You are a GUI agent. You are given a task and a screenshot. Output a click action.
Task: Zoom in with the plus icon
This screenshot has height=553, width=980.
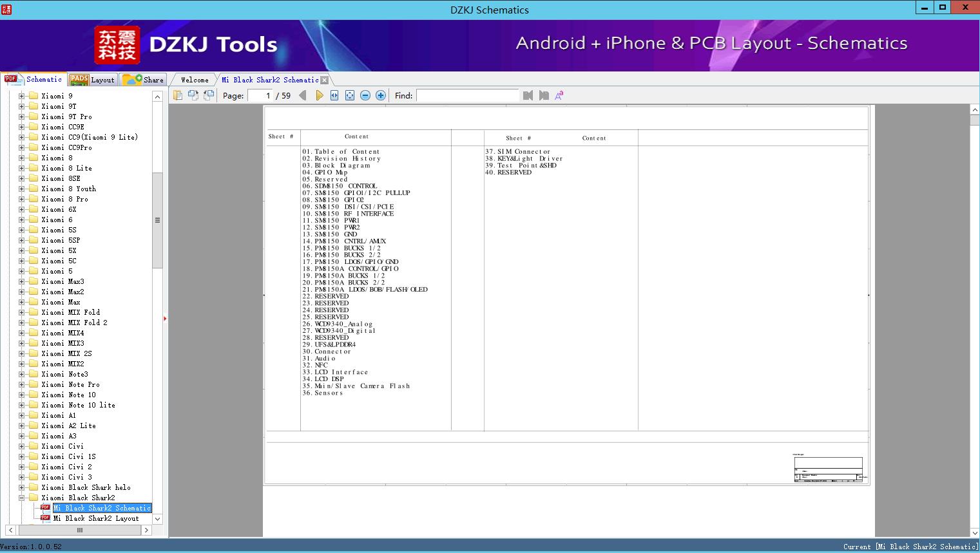point(381,95)
